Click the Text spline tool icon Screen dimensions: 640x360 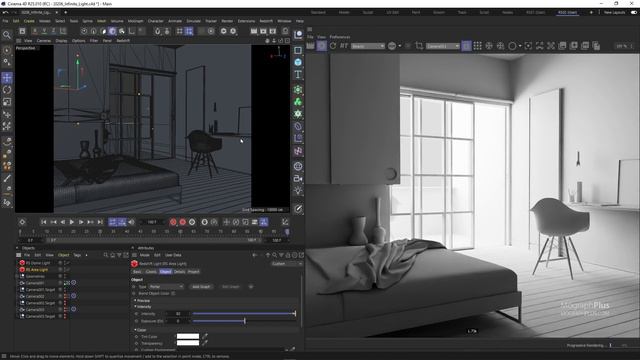tap(298, 74)
